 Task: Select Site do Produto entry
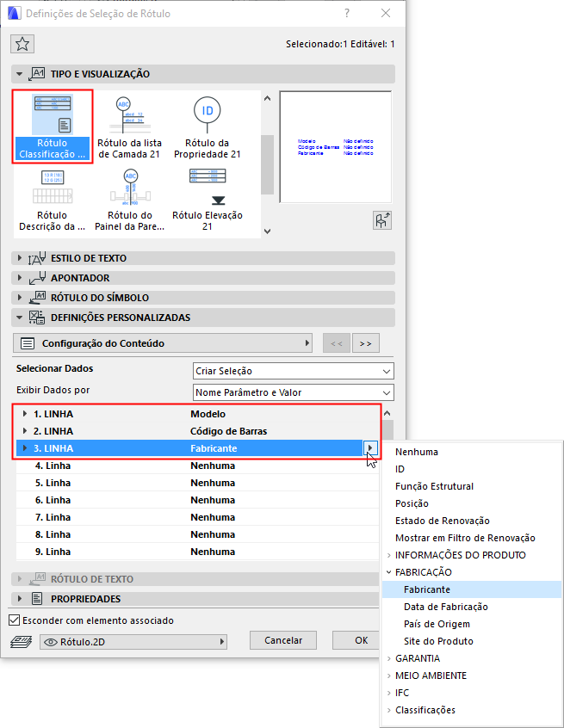click(x=471, y=641)
